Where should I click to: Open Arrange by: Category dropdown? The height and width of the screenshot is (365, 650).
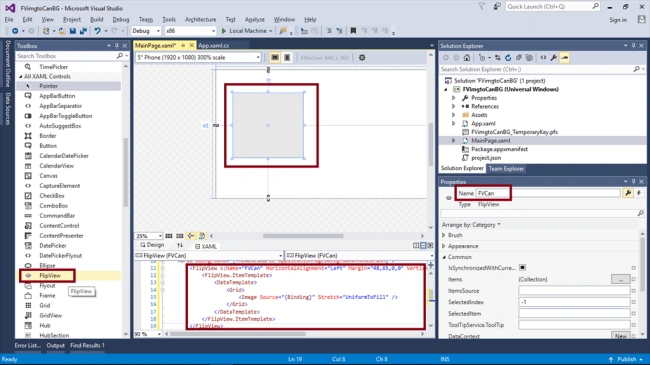(471, 224)
